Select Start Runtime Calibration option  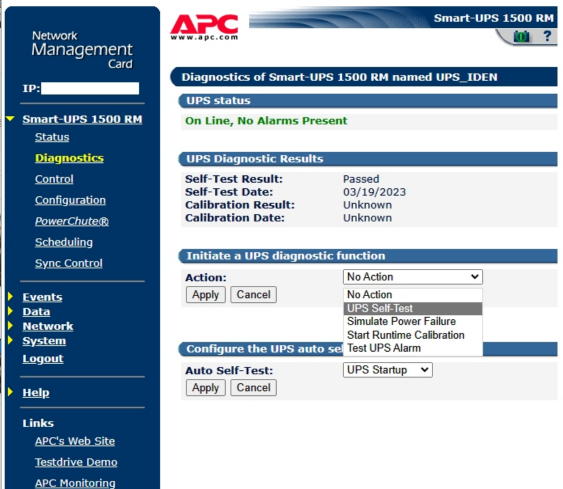[x=413, y=335]
